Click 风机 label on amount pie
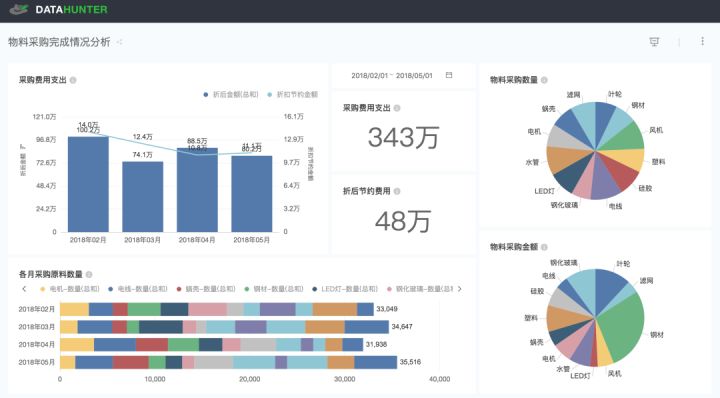 (x=614, y=373)
